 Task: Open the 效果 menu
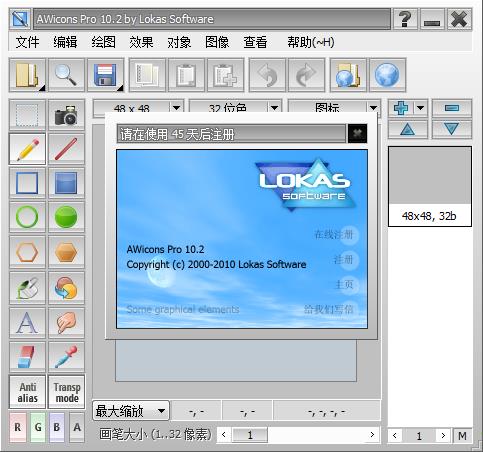point(141,42)
